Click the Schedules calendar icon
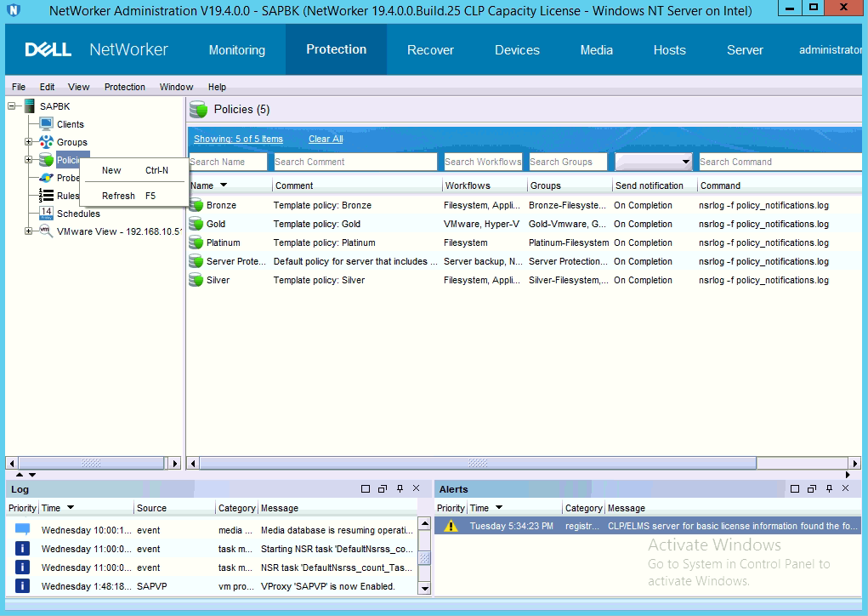The width and height of the screenshot is (868, 616). (x=47, y=214)
